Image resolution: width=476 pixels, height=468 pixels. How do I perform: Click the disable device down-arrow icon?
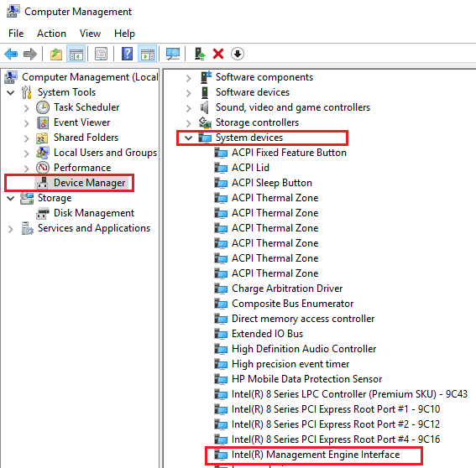click(238, 54)
